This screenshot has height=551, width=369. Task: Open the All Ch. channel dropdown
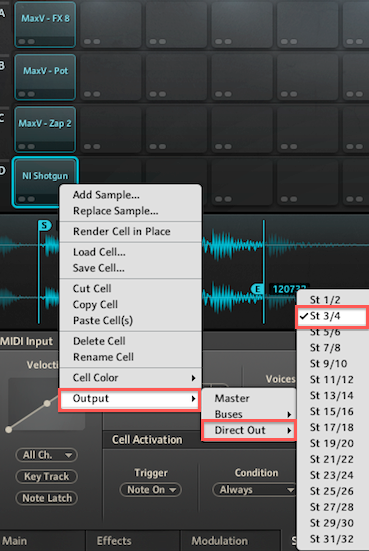46,455
